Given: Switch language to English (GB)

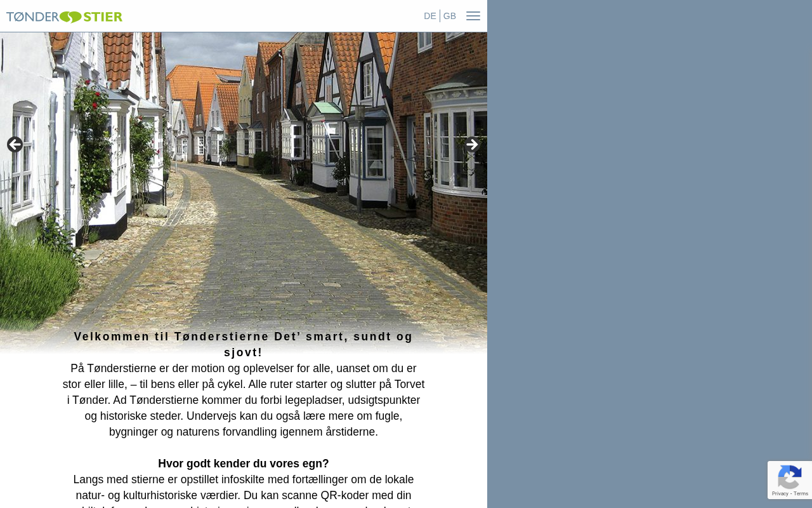Looking at the screenshot, I should [x=450, y=16].
